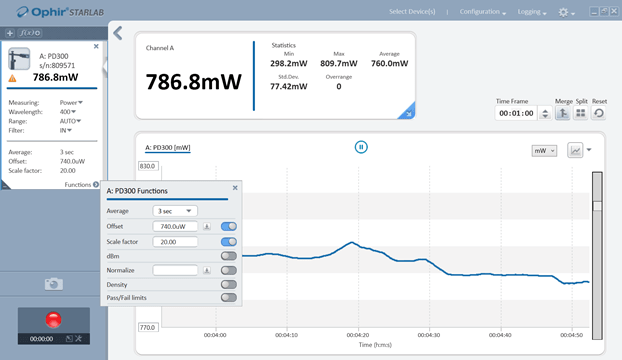Pause the live graph
The image size is (622, 360).
coord(361,147)
